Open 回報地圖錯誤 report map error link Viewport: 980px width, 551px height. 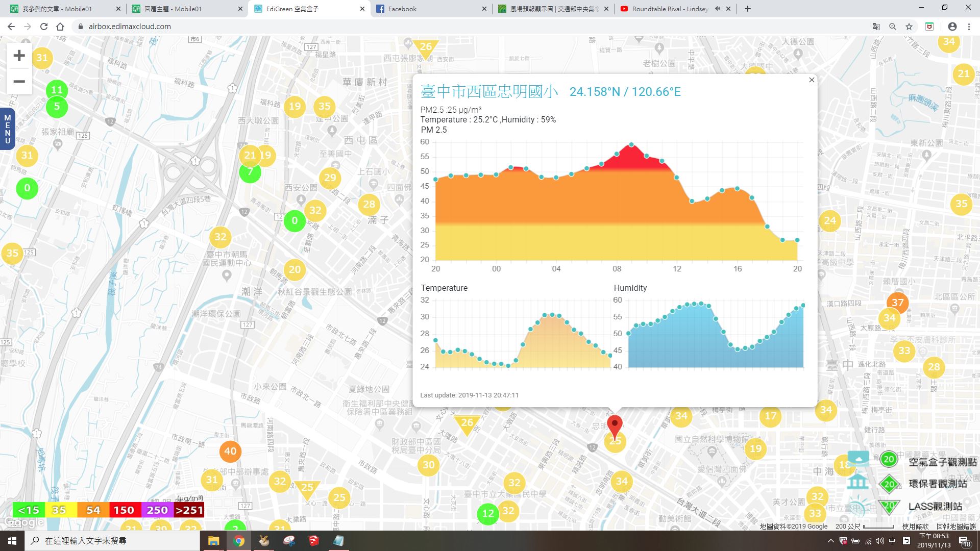pos(956,527)
